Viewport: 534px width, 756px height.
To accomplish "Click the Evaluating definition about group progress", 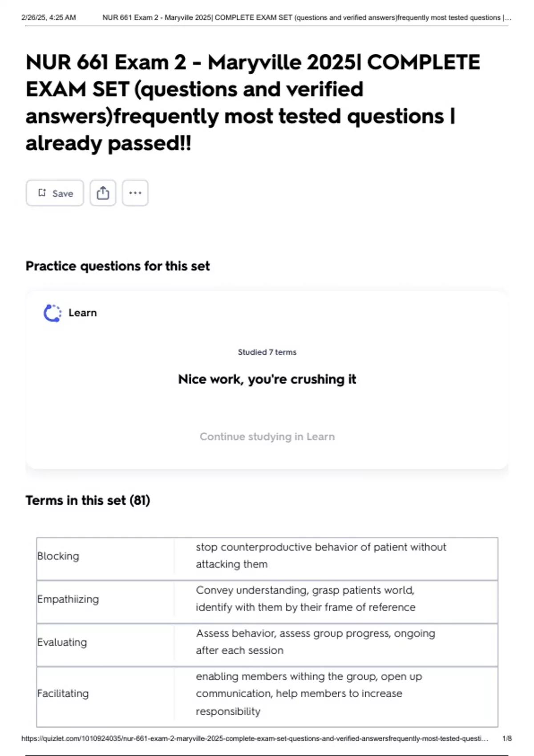I will [315, 642].
